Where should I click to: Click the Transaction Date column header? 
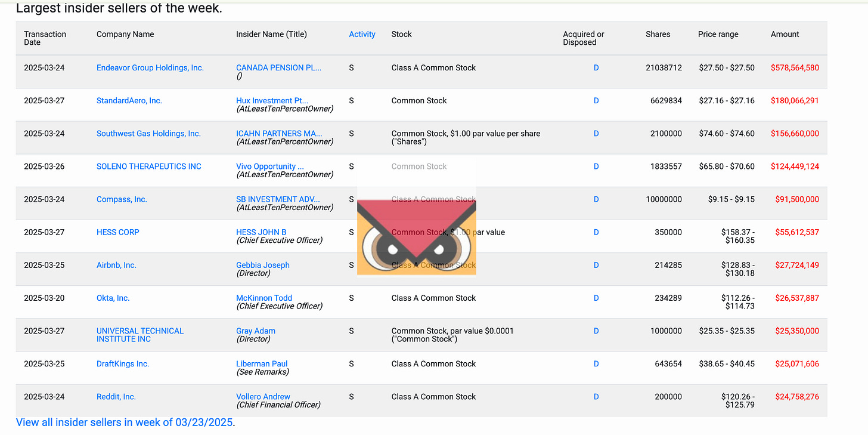(45, 38)
